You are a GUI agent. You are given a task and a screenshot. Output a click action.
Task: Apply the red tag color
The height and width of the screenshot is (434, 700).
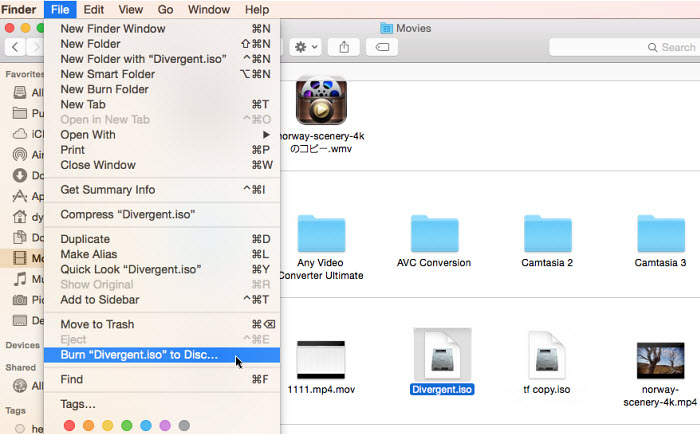pyautogui.click(x=69, y=426)
